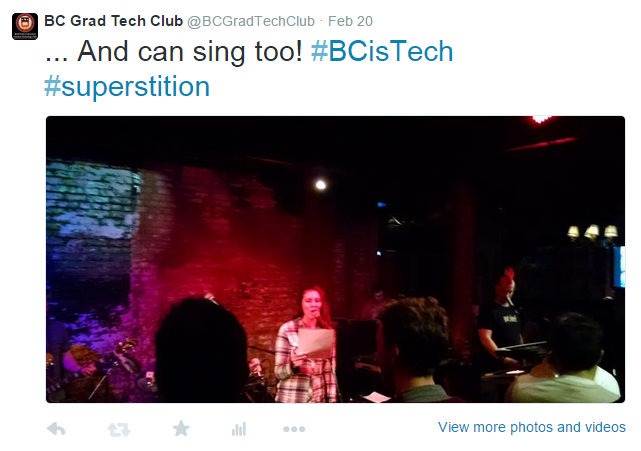Open the More options ellipsis menu

coord(294,429)
